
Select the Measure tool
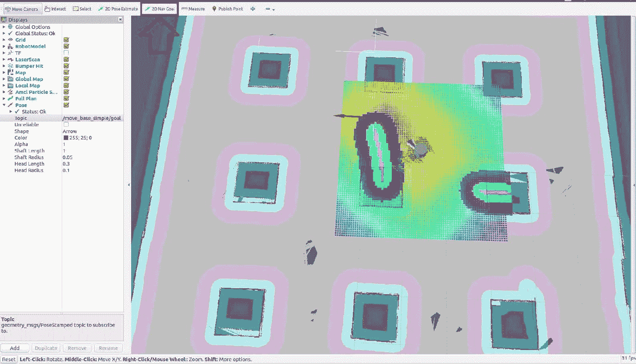(193, 9)
